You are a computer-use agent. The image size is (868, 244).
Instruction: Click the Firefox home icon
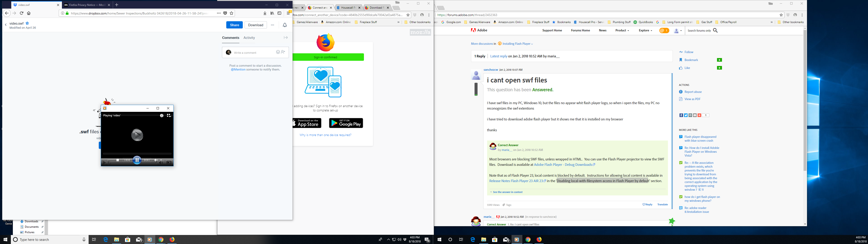29,13
